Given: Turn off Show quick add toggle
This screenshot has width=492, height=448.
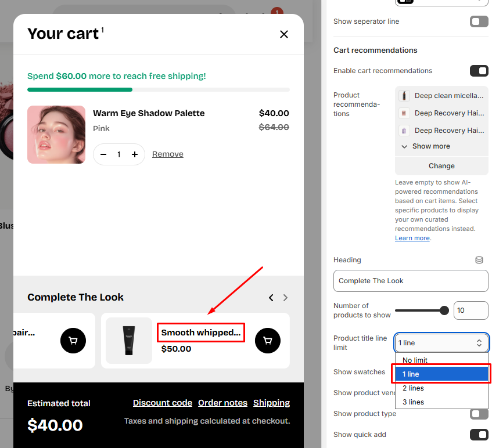Looking at the screenshot, I should tap(479, 435).
